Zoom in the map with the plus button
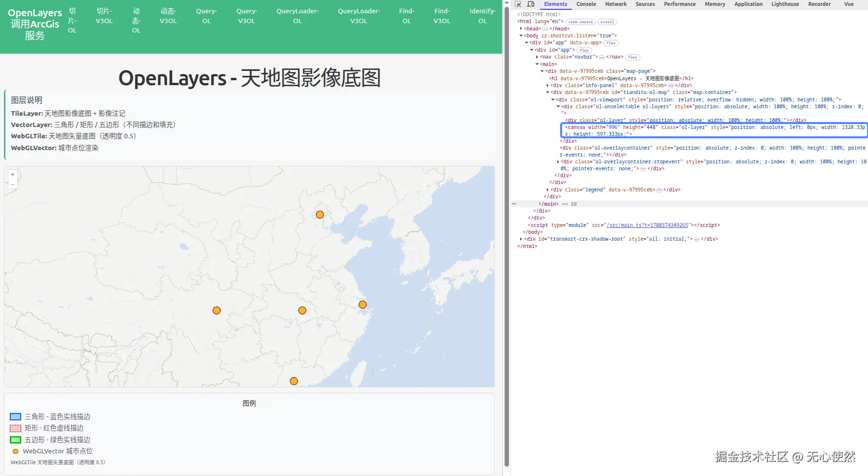 pyautogui.click(x=13, y=175)
